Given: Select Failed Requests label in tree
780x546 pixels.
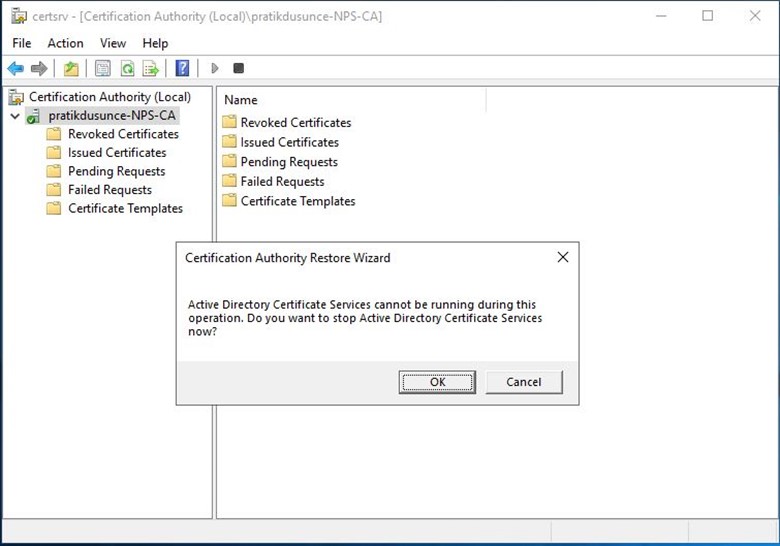Looking at the screenshot, I should 110,190.
